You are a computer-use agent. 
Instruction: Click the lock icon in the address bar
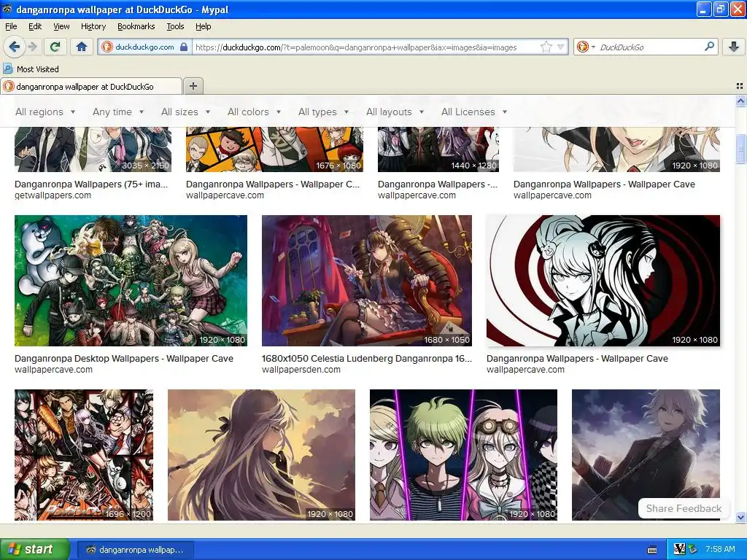coord(183,47)
